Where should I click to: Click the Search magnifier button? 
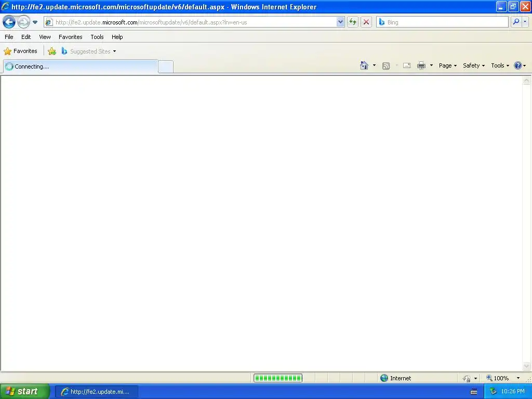[516, 22]
